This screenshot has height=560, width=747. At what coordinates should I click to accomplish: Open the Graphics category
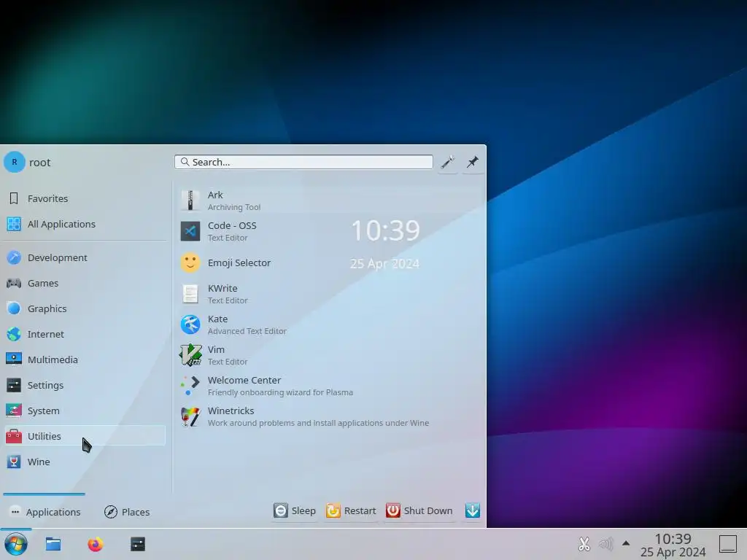[85, 308]
